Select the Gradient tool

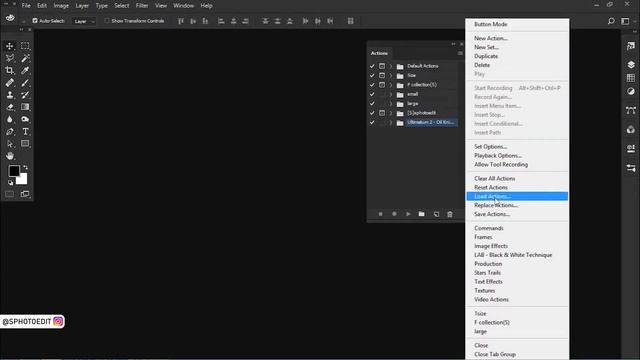coord(25,107)
